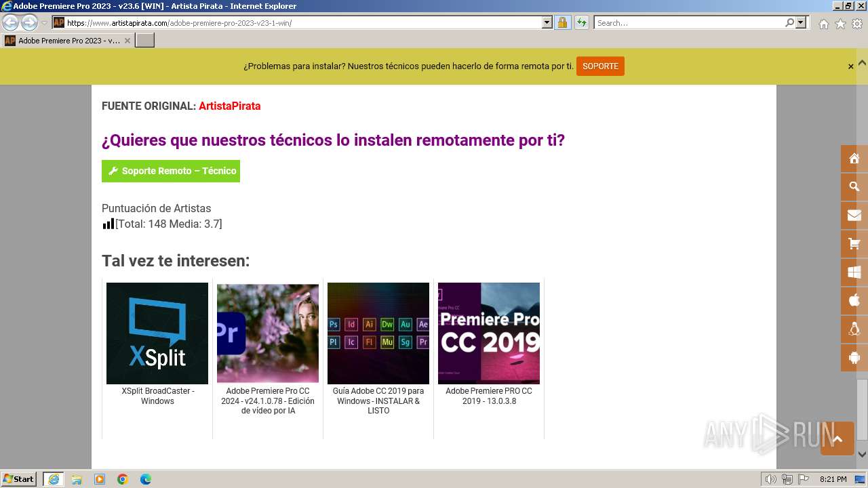Open the search provider dropdown arrow
This screenshot has height=488, width=868.
tap(801, 22)
